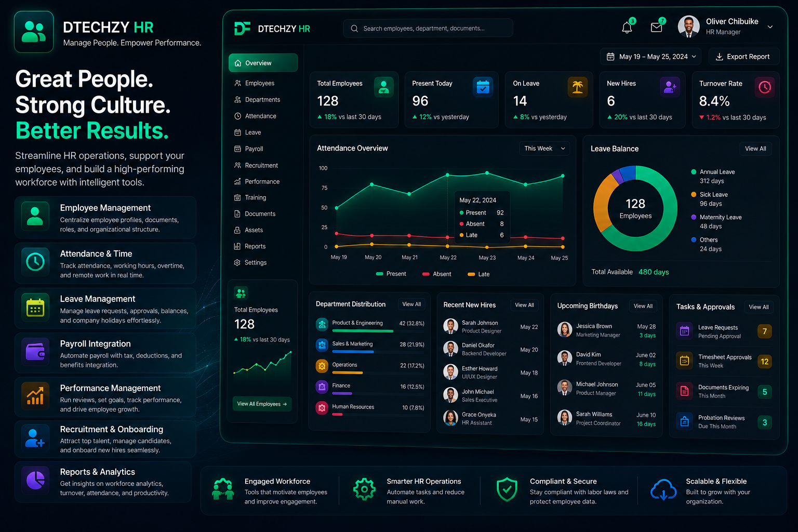Screen dimensions: 798x532
Task: Click the Present Today calendar check icon
Action: point(483,87)
